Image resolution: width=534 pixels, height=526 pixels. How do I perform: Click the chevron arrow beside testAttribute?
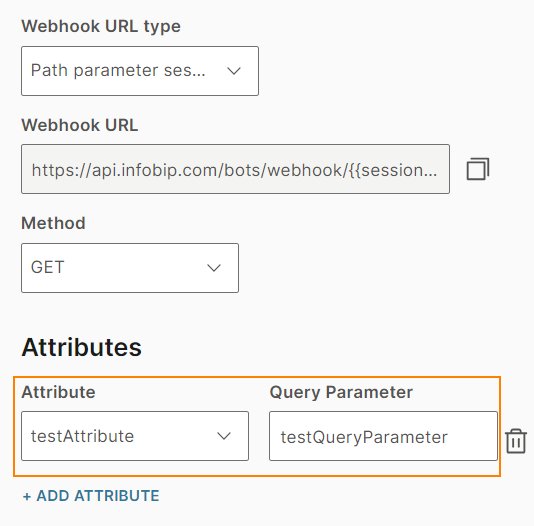224,436
